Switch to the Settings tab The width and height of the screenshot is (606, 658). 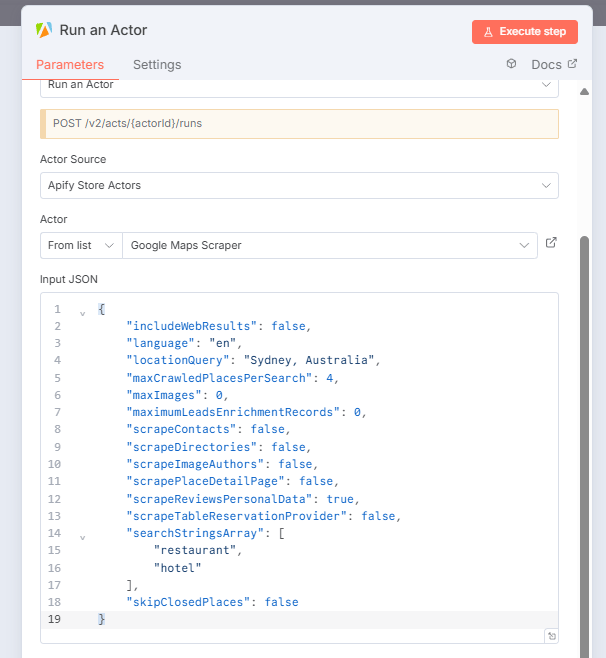click(x=157, y=65)
